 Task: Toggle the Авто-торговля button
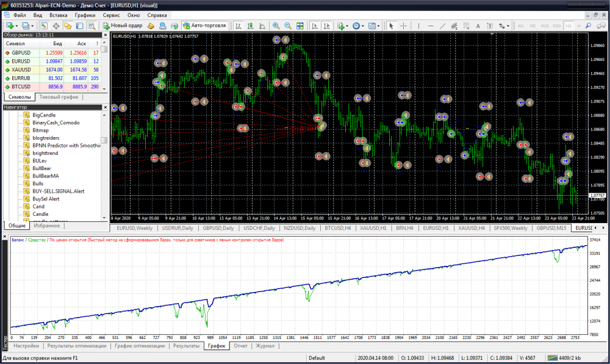click(x=204, y=26)
